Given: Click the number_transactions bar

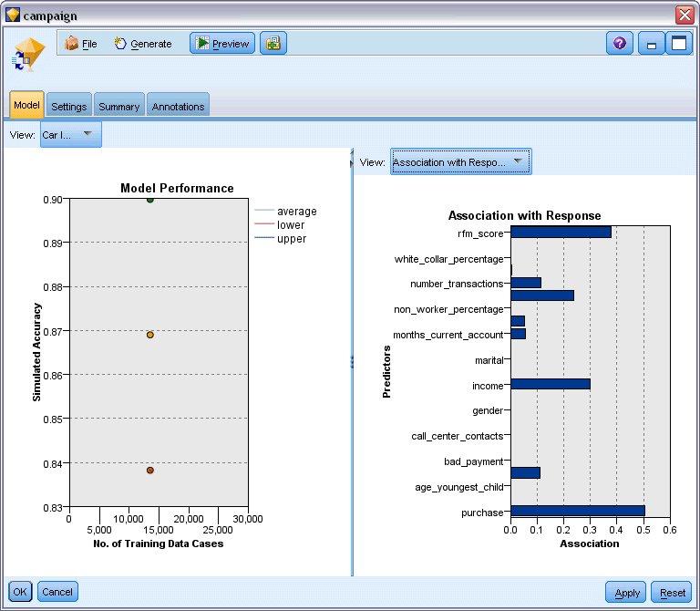Looking at the screenshot, I should coord(526,283).
